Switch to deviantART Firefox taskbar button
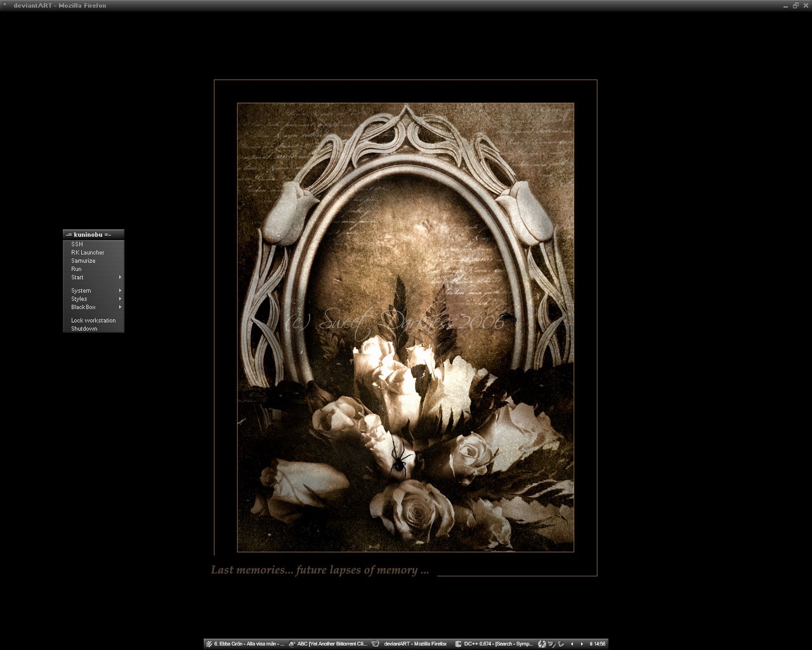The image size is (812, 650). click(x=410, y=644)
